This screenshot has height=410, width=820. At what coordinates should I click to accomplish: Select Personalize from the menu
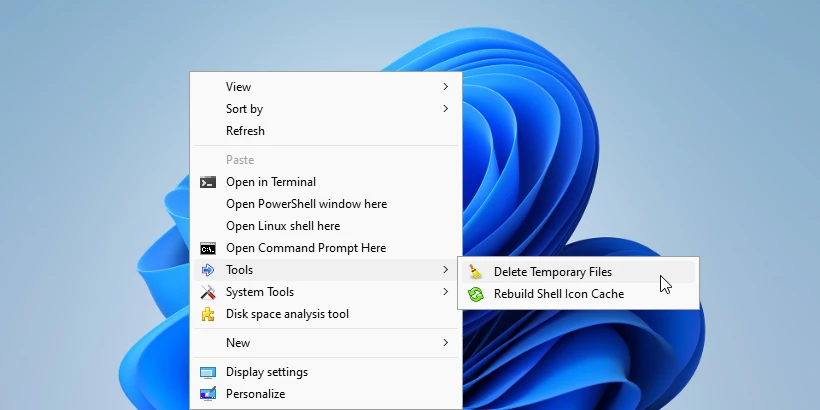pos(326,394)
